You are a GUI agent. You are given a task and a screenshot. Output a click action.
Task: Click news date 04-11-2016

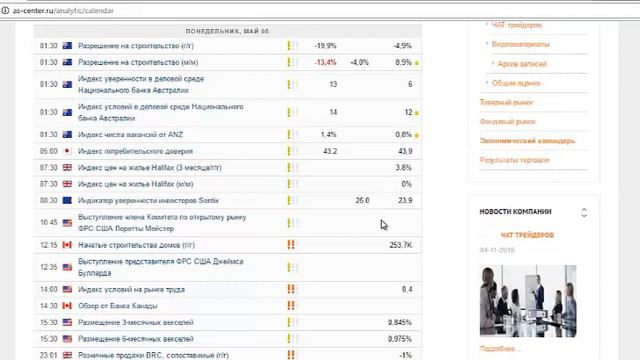(x=497, y=250)
